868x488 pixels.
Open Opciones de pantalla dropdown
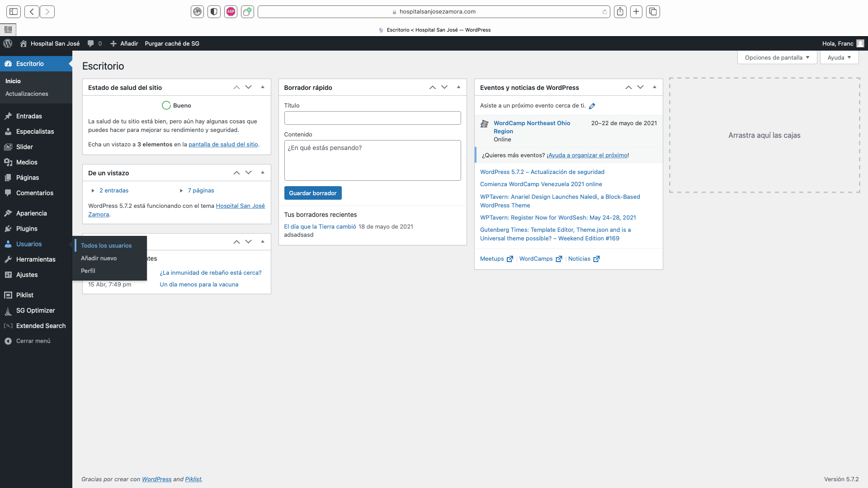click(x=777, y=57)
